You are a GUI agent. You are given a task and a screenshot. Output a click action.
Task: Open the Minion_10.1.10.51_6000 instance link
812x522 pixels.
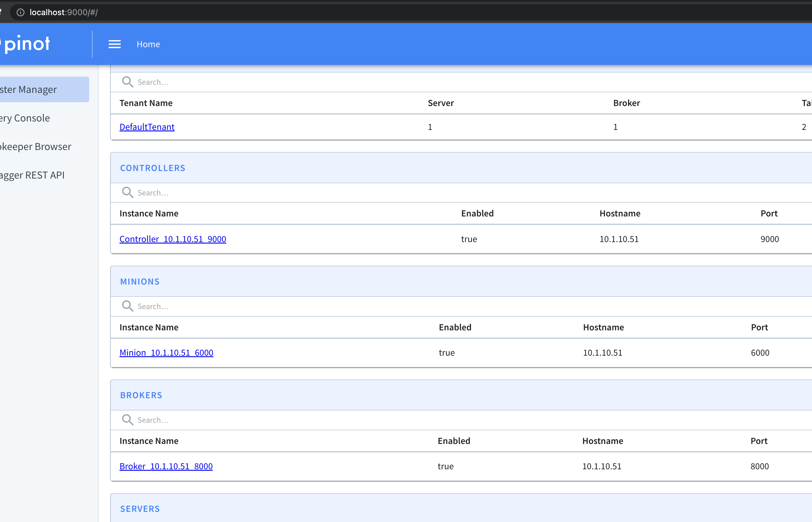point(166,352)
